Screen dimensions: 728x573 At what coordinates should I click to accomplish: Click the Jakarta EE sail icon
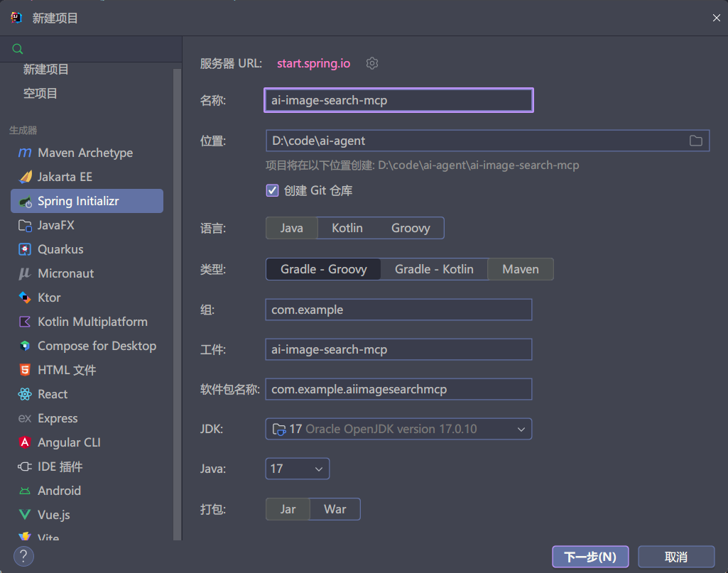25,177
